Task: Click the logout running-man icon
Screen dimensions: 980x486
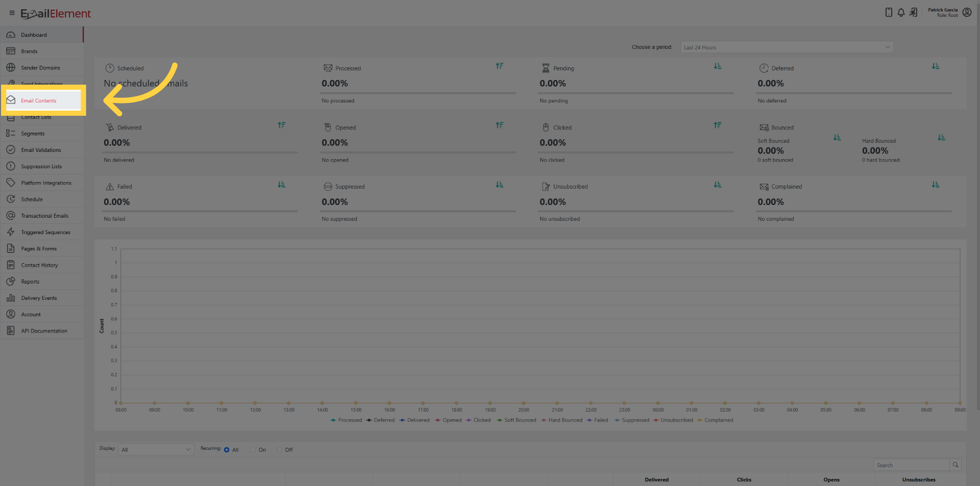Action: pos(913,13)
